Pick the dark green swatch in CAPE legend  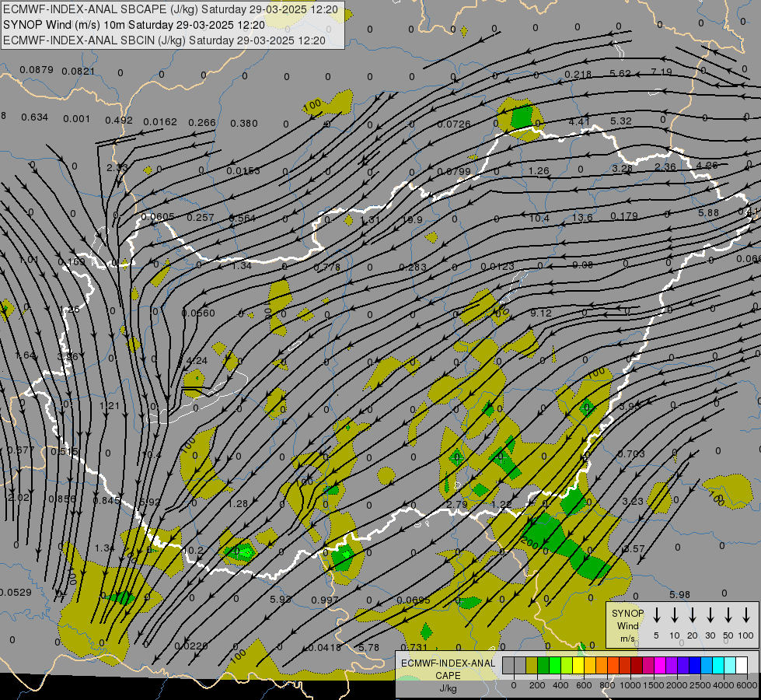tap(543, 665)
